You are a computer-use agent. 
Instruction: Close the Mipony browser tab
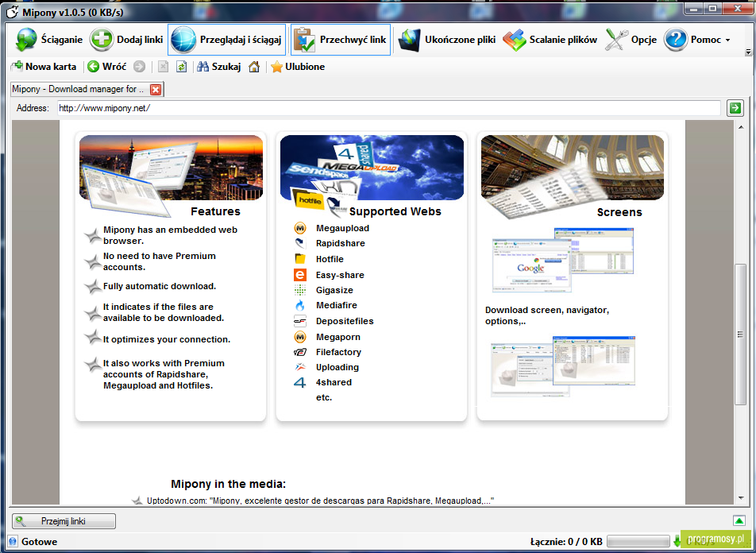(156, 89)
